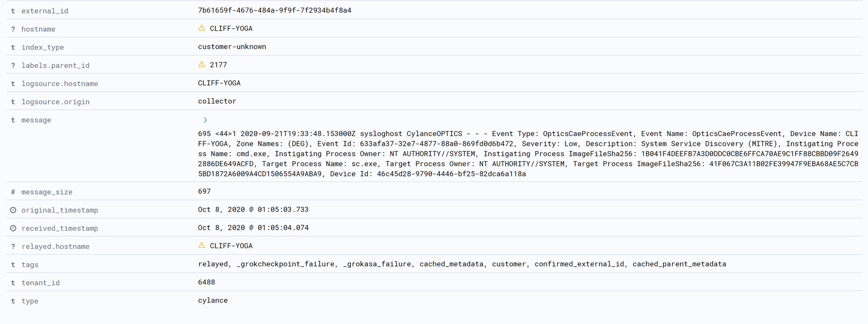Click the clock icon for original_timestamp
Screen dimensions: 868x324
[13, 210]
